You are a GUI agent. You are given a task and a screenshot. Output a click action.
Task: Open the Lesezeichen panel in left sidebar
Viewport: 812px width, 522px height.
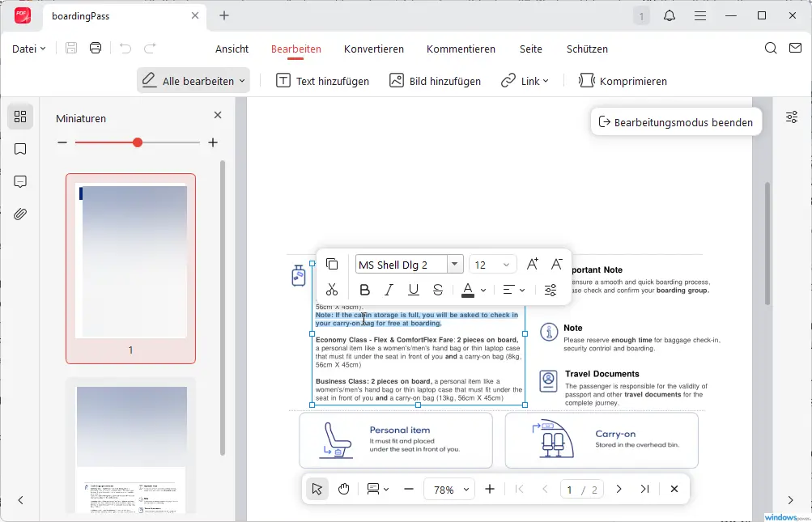click(20, 149)
